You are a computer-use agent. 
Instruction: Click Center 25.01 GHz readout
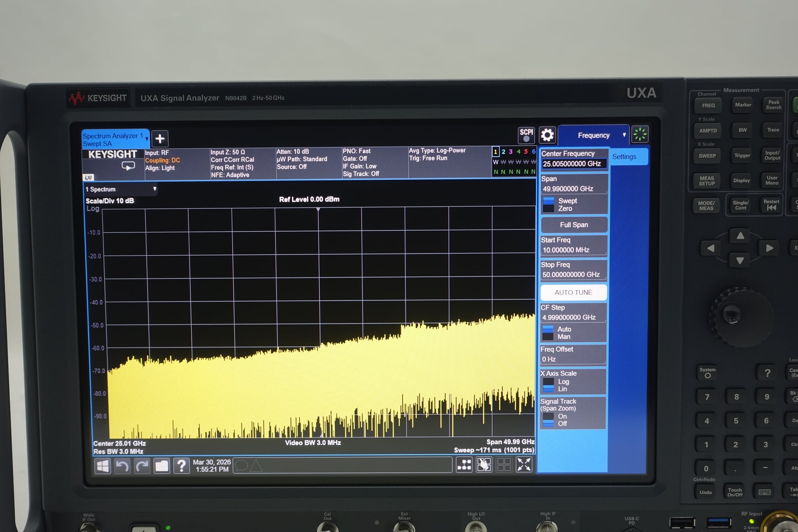coord(120,443)
